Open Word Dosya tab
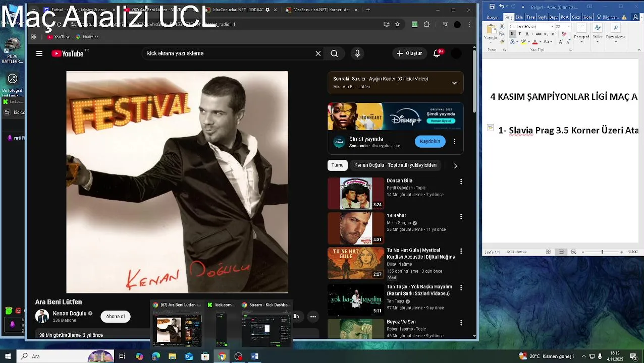 click(x=492, y=17)
